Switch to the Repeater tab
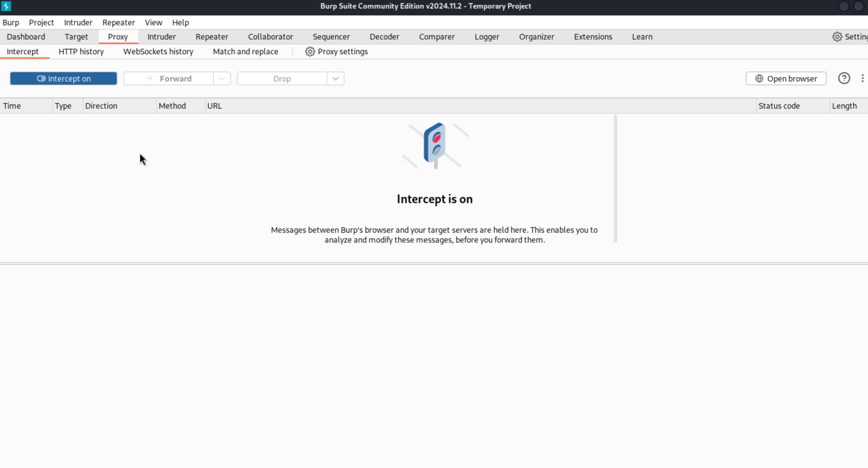This screenshot has height=468, width=868. tap(212, 37)
